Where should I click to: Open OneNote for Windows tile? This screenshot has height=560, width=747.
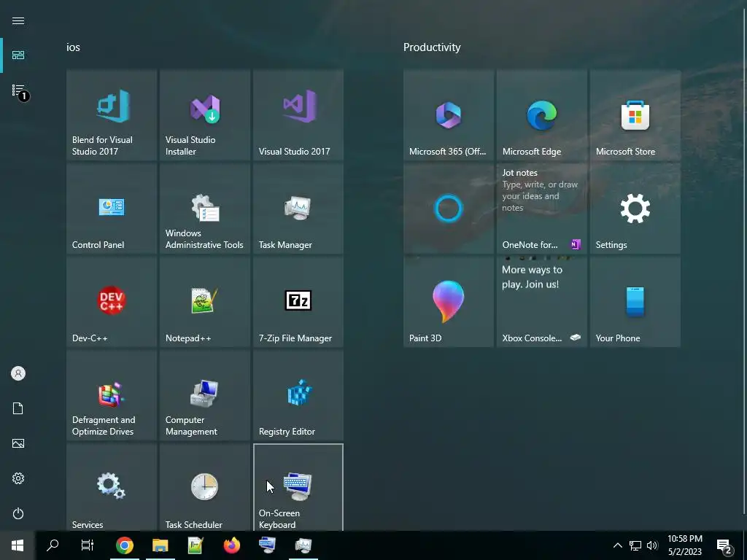coord(542,208)
